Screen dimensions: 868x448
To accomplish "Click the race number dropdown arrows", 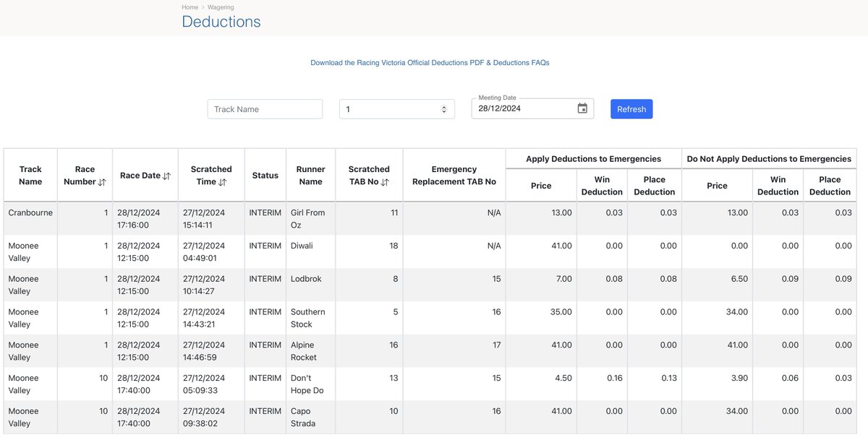I will [x=444, y=109].
